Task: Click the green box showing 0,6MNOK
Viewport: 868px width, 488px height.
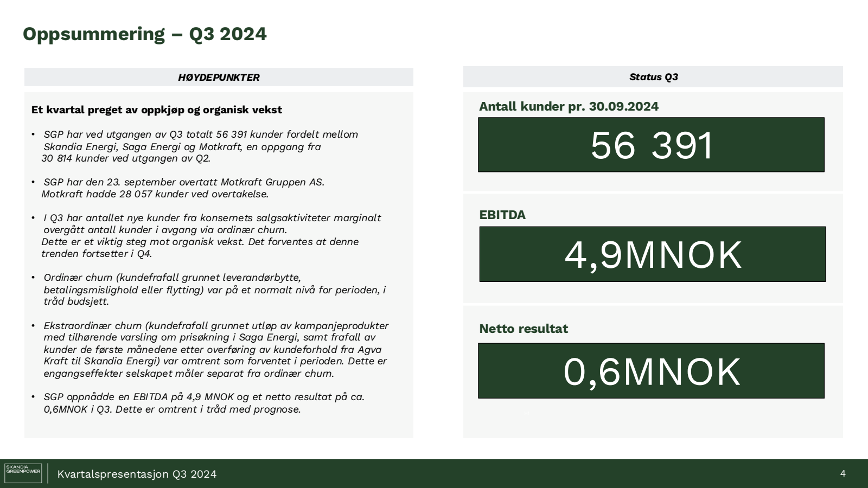Action: [x=651, y=371]
